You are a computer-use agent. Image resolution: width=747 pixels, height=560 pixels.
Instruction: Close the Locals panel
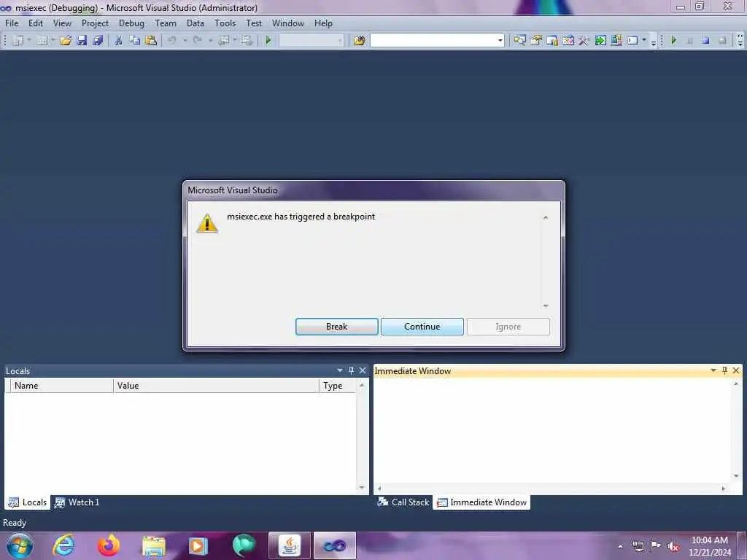(363, 370)
